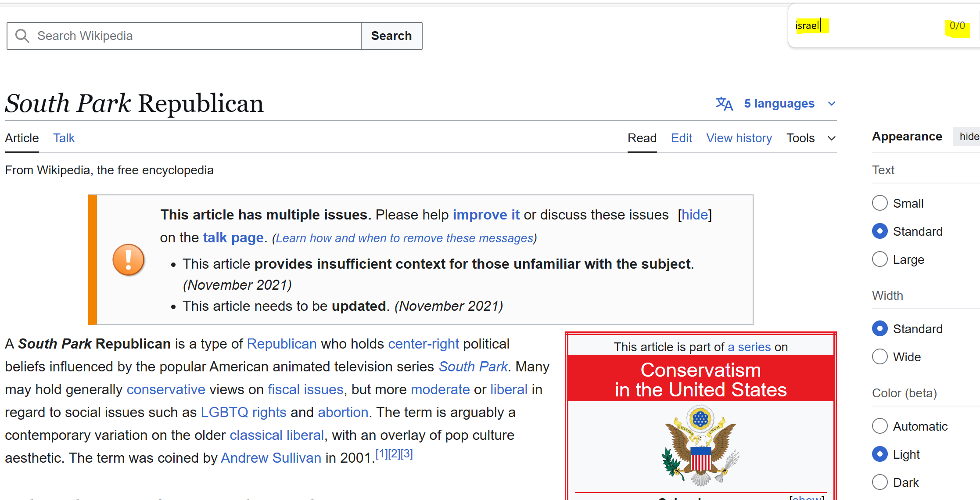The height and width of the screenshot is (500, 980).
Task: Open the LGBTQ rights link
Action: 244,412
